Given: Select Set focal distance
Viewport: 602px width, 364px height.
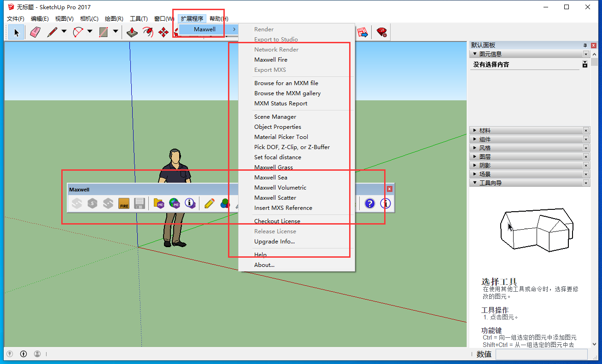Looking at the screenshot, I should pos(297,157).
